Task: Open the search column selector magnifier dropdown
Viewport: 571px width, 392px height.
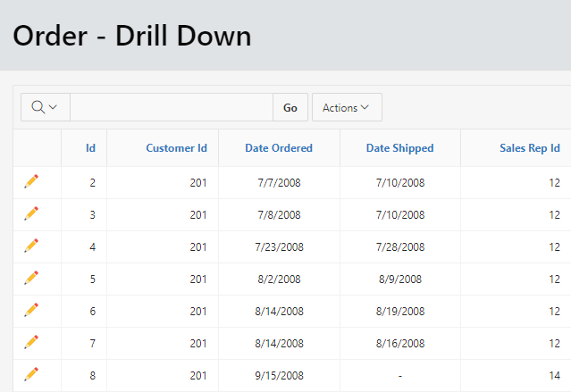Action: coord(45,107)
